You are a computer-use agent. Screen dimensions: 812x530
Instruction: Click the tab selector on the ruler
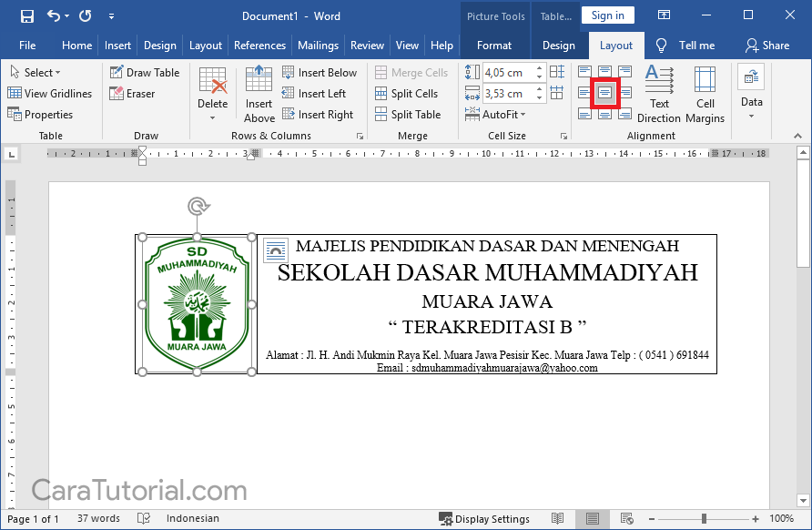[12, 154]
